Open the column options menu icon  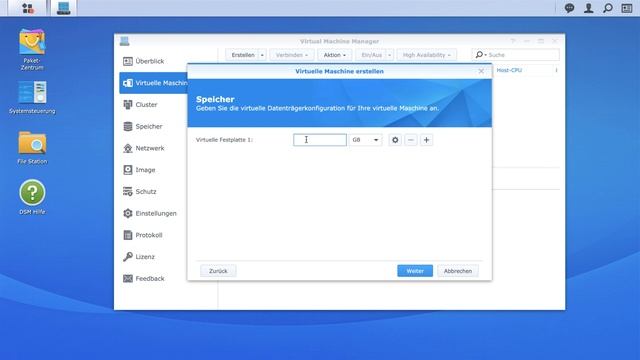tap(556, 70)
